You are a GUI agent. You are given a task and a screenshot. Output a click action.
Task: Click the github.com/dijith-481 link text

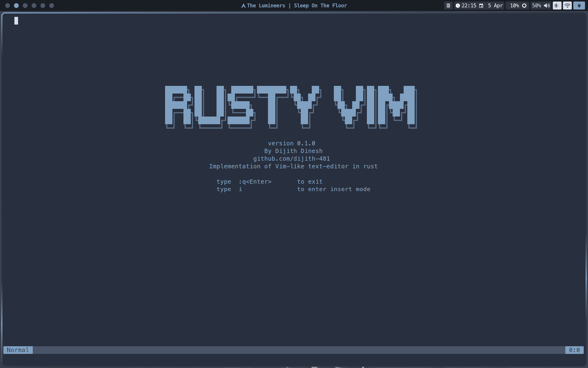292,159
